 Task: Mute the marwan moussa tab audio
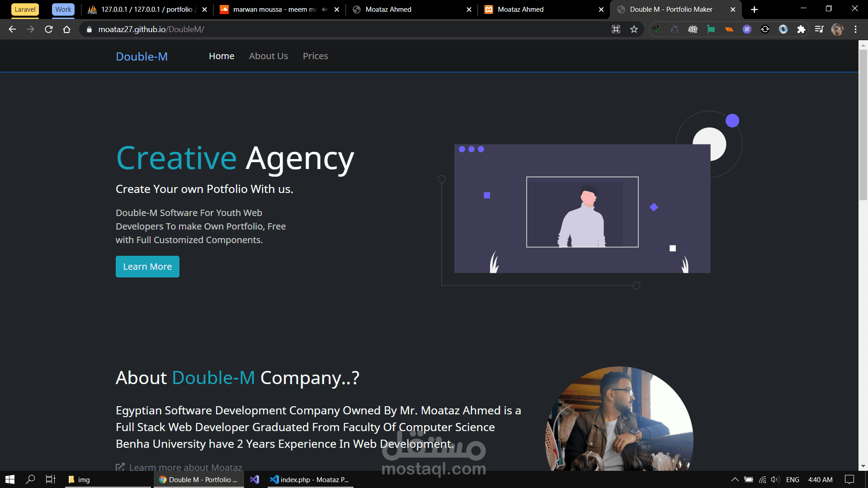point(324,9)
